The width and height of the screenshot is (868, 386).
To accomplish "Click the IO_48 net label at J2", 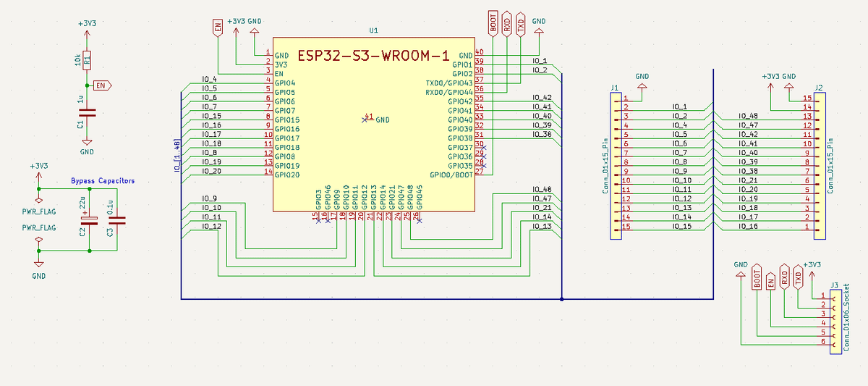I will click(748, 116).
